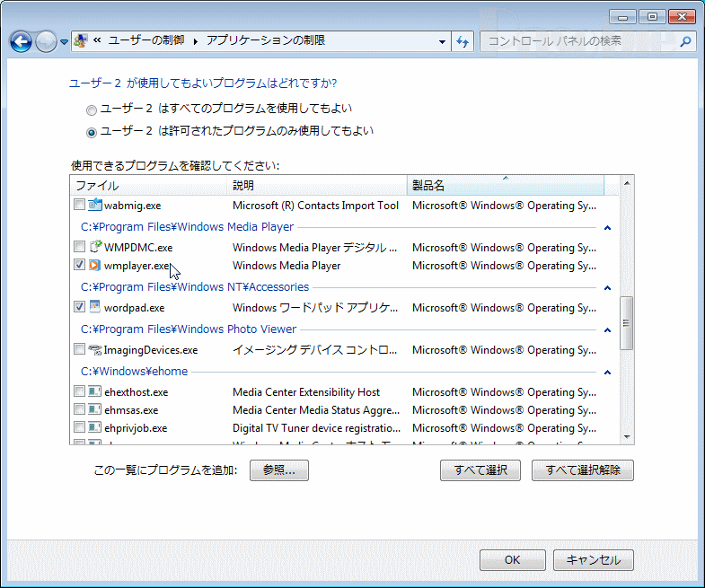The width and height of the screenshot is (705, 588).
Task: Click the キャンセル button
Action: pos(594,560)
